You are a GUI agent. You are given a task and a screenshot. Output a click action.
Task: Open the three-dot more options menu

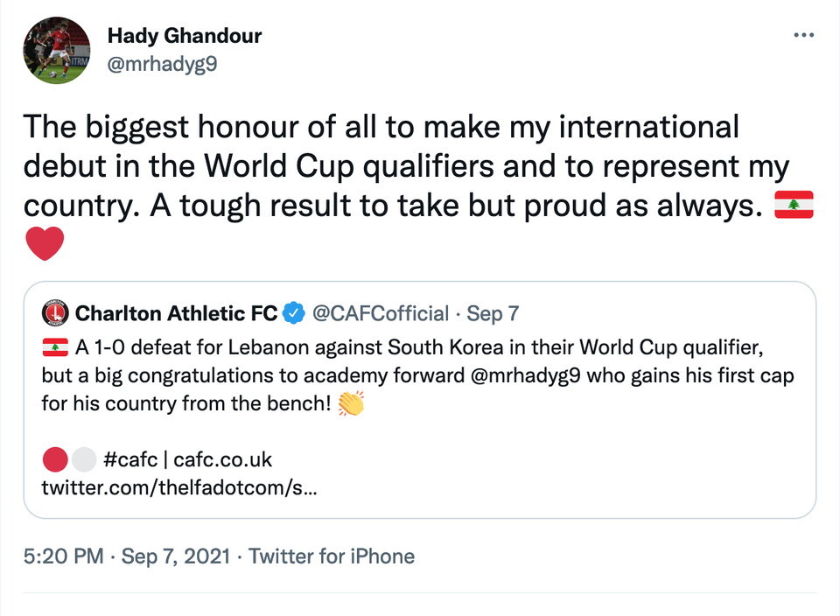tap(802, 35)
